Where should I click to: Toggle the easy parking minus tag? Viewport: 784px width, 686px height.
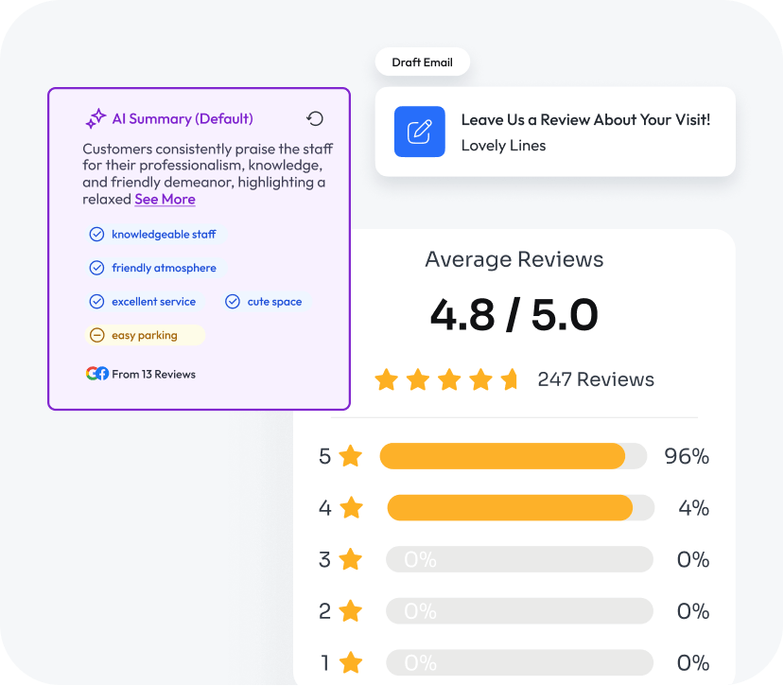click(x=145, y=335)
